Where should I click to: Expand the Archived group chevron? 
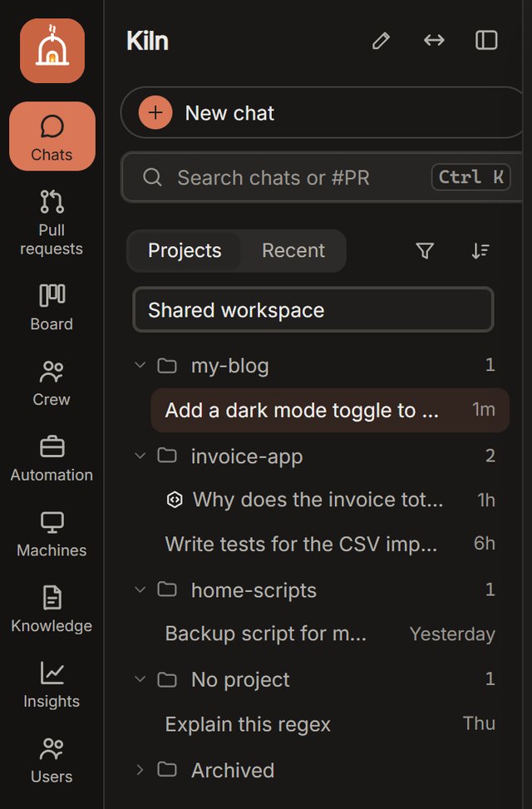[x=140, y=770]
